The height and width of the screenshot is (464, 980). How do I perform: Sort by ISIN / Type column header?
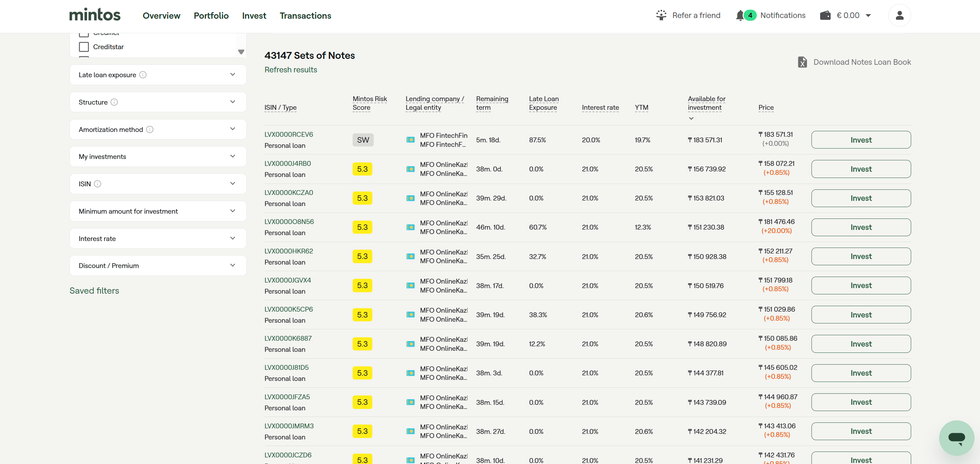click(x=280, y=107)
